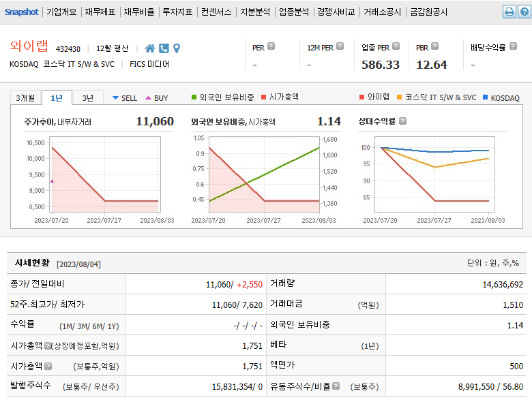The height and width of the screenshot is (404, 532).
Task: Click the 외국인 보유비중 chart
Action: click(265, 174)
